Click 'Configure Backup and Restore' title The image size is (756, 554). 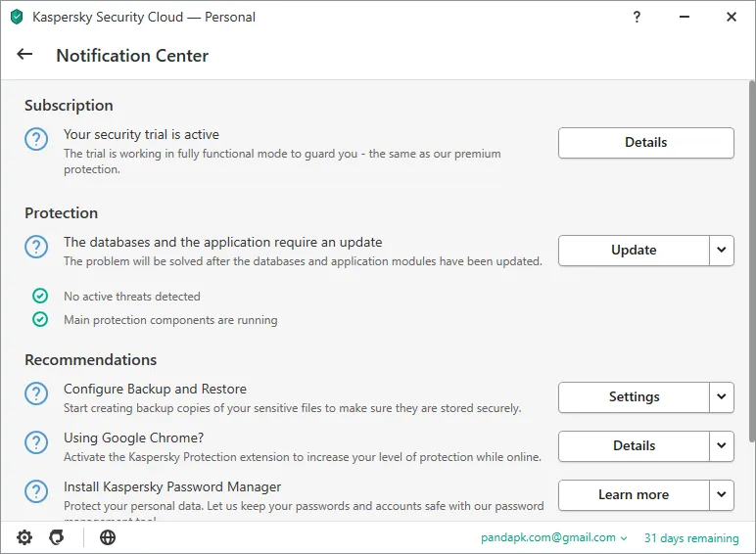coord(155,389)
